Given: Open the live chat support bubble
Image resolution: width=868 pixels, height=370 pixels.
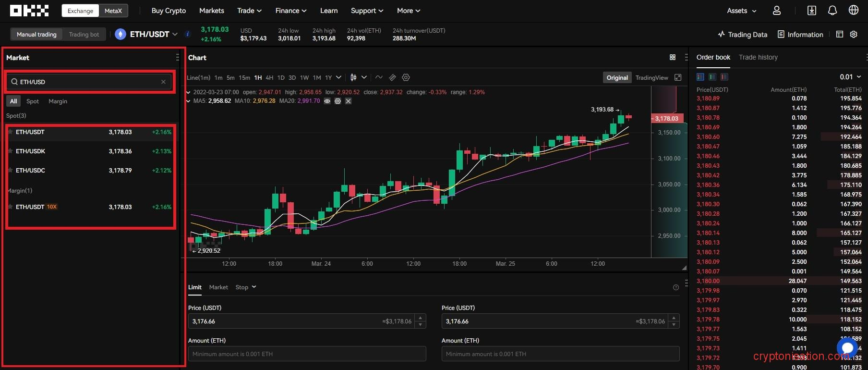Looking at the screenshot, I should pos(847,347).
